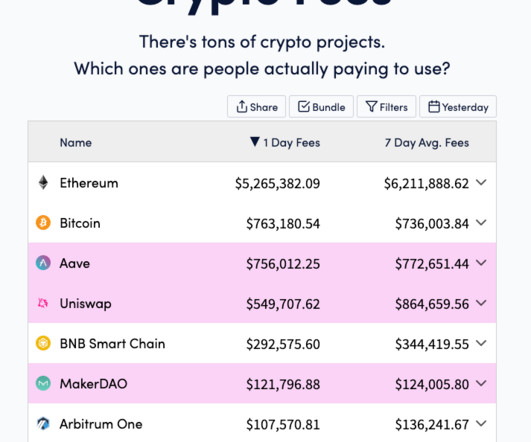This screenshot has height=442, width=531.
Task: Expand the Bitcoin row chevron
Action: (481, 223)
